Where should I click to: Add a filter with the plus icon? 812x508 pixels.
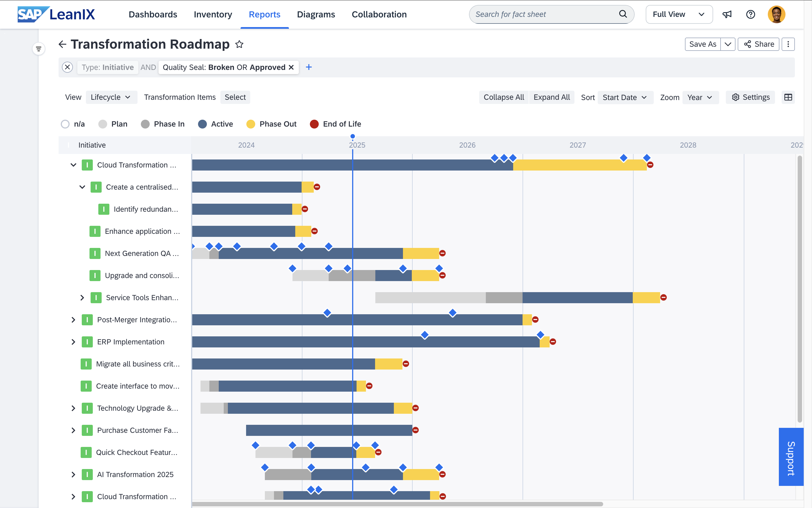pyautogui.click(x=309, y=67)
